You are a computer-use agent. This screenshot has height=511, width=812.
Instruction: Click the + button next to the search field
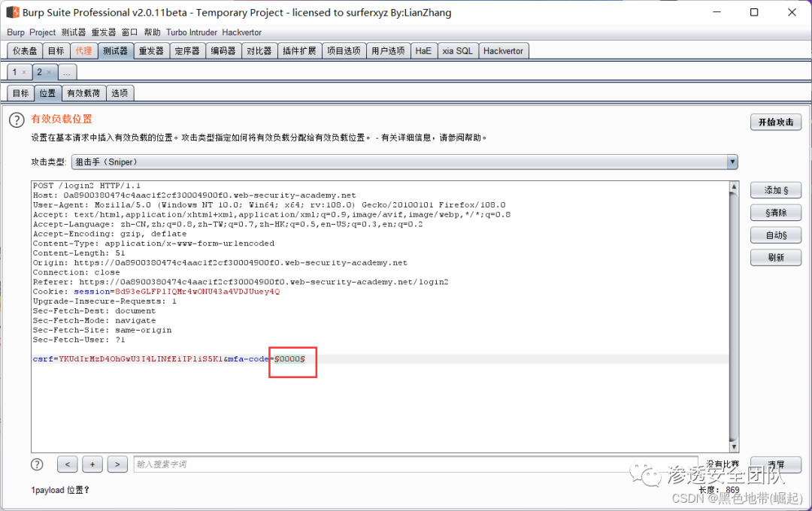coord(92,464)
